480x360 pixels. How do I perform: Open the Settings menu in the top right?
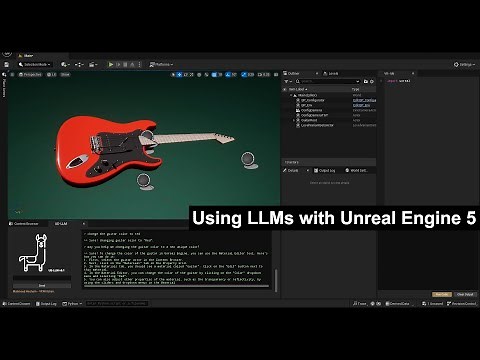[x=464, y=64]
